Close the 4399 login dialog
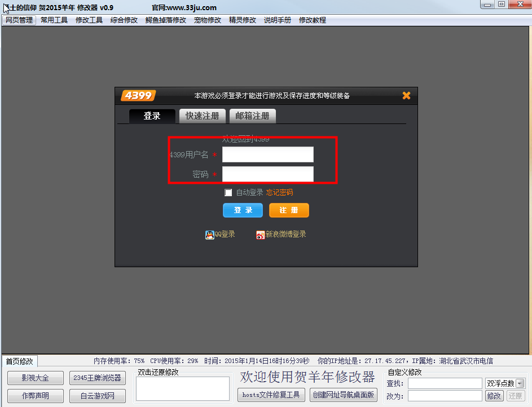Screen dimensions: 532x407 (x=406, y=96)
